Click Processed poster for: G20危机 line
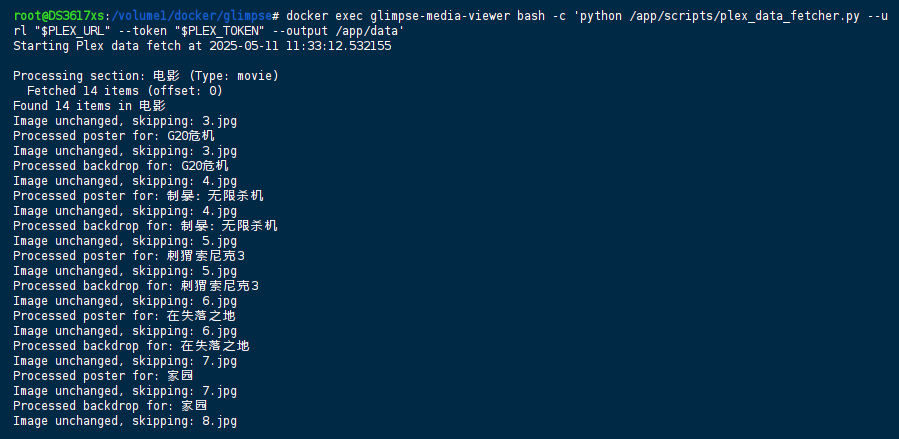 114,136
